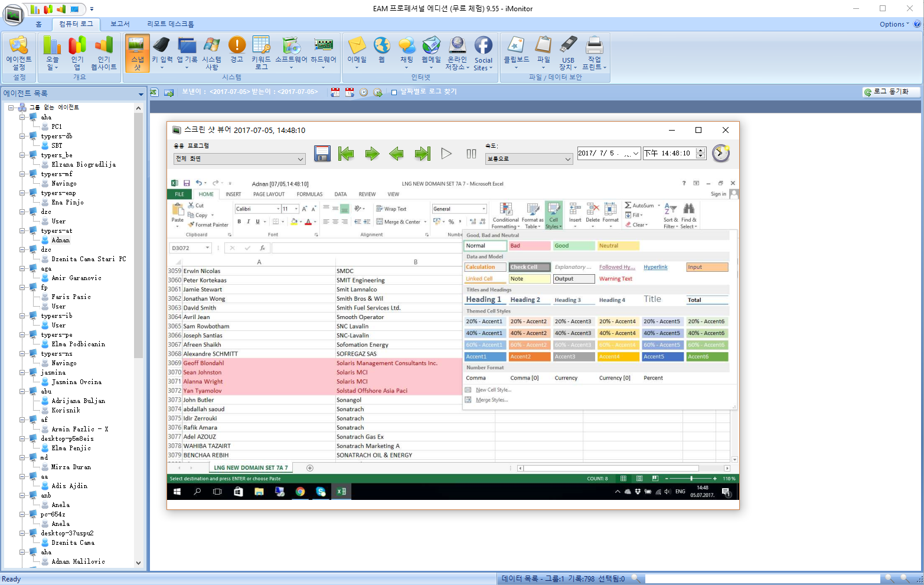The image size is (924, 585).
Task: Click the blue screen quick access icon
Action: (x=74, y=9)
